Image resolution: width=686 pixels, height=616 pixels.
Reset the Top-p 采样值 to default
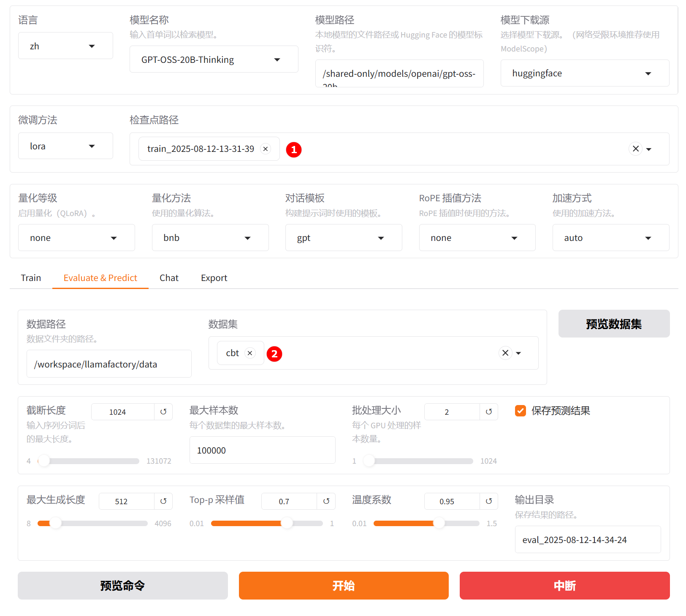(326, 501)
